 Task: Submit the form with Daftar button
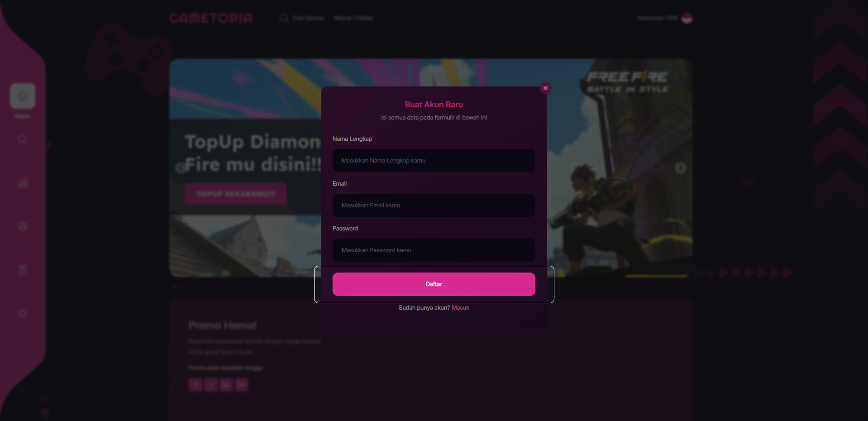(434, 284)
